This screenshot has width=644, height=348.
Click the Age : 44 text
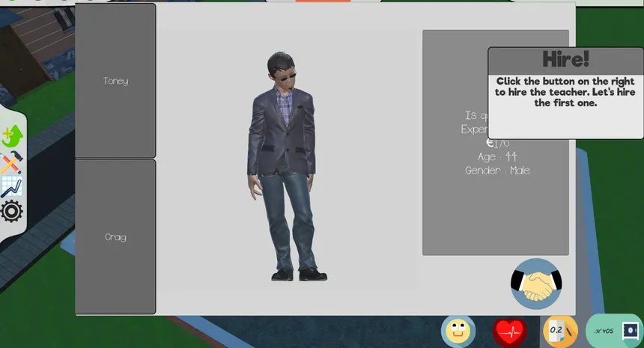(x=497, y=156)
